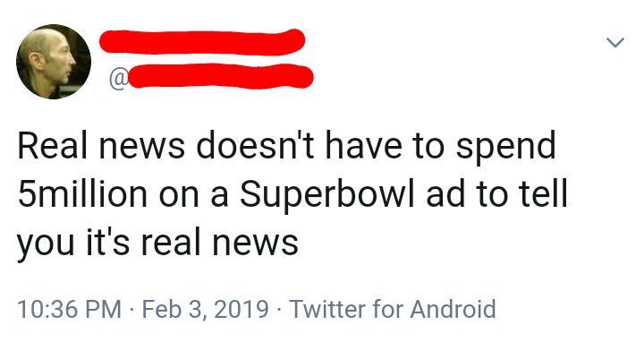This screenshot has height=342, width=644.
Task: Open the 10:36 PM timestamp link
Action: click(69, 309)
